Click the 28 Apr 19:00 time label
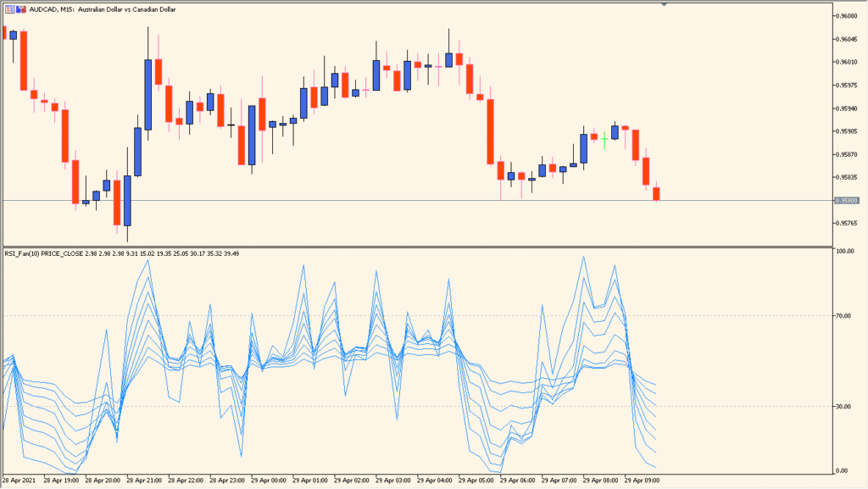 pos(61,481)
